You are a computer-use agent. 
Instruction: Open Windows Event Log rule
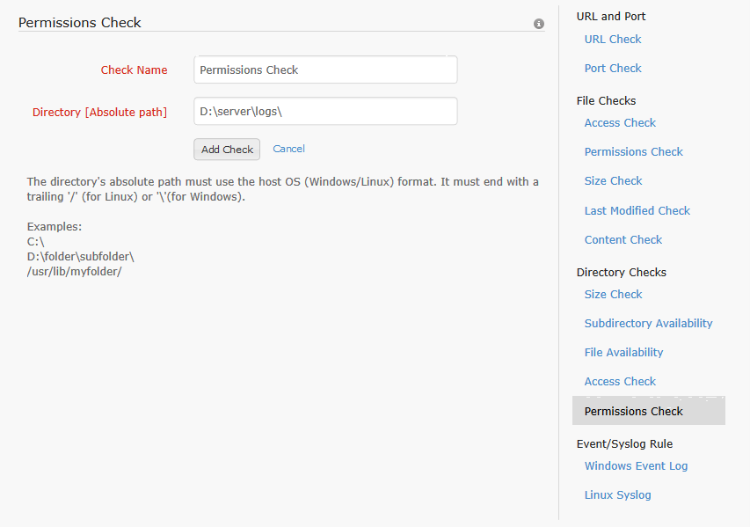pos(636,466)
